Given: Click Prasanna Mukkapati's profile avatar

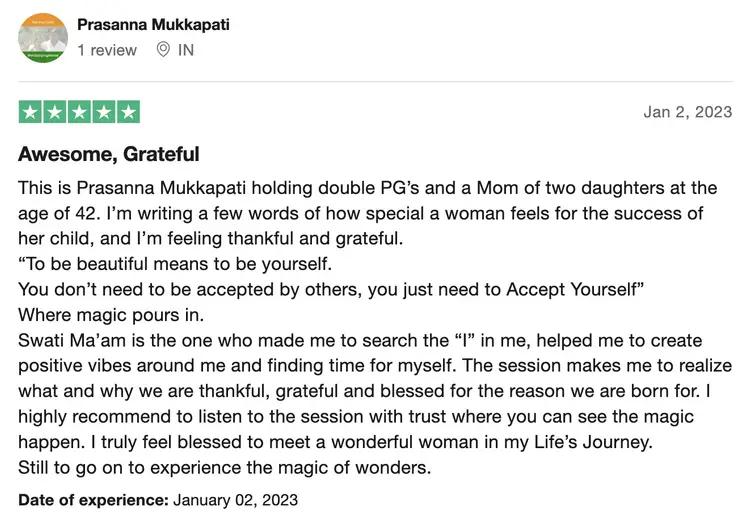Looking at the screenshot, I should 43,38.
